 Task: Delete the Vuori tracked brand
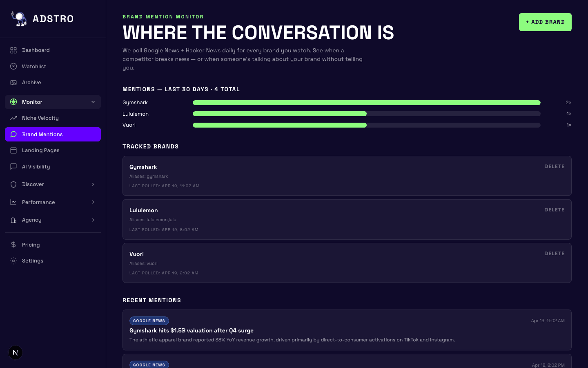pyautogui.click(x=555, y=254)
